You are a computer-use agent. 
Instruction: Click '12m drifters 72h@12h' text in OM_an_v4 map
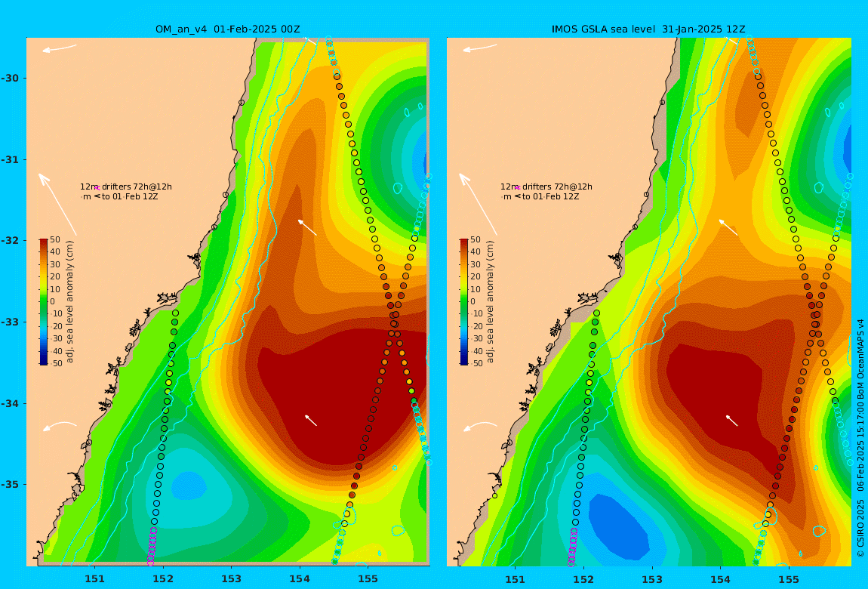(125, 187)
